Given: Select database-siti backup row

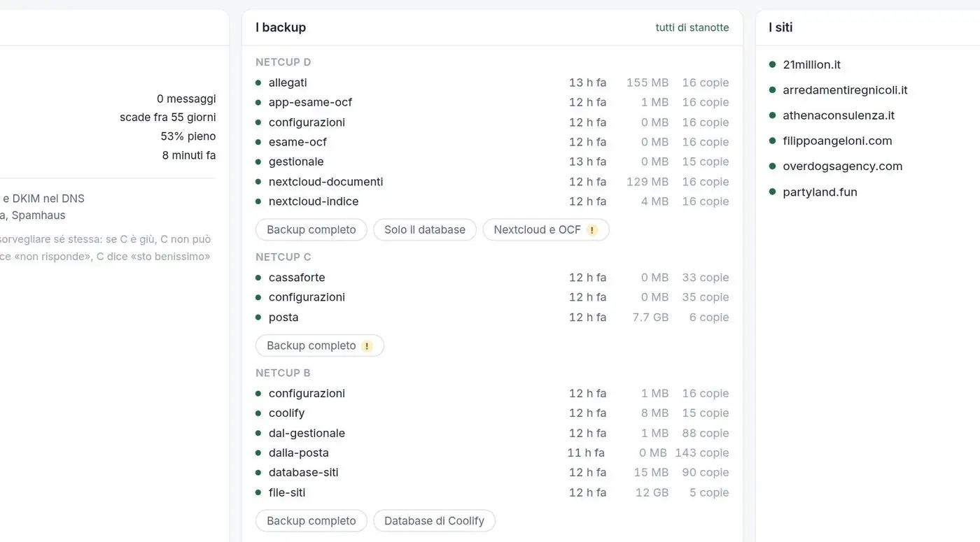Looking at the screenshot, I should (x=492, y=473).
